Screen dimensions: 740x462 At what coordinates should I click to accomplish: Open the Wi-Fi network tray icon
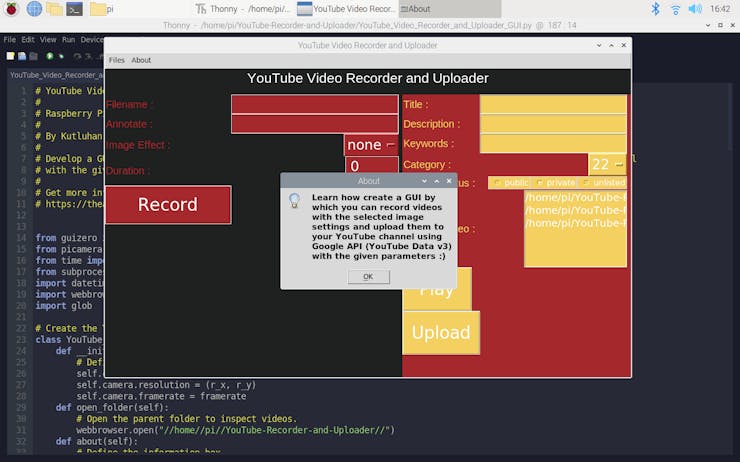[675, 9]
